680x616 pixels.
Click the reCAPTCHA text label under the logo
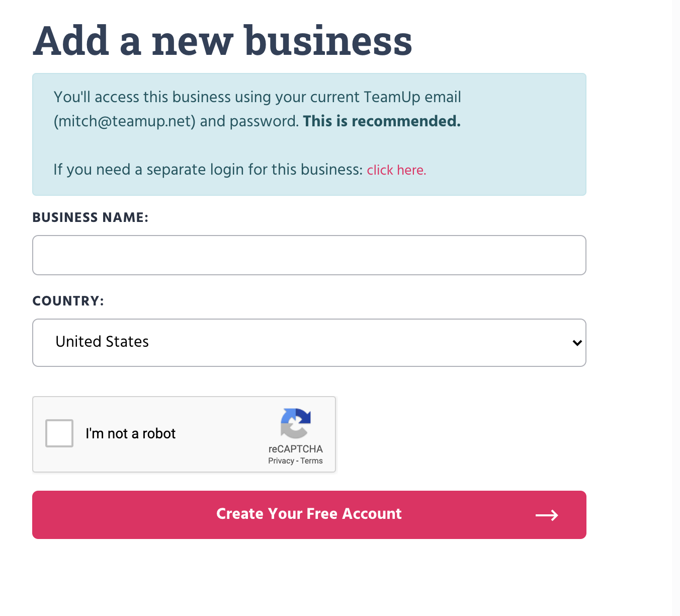point(296,449)
